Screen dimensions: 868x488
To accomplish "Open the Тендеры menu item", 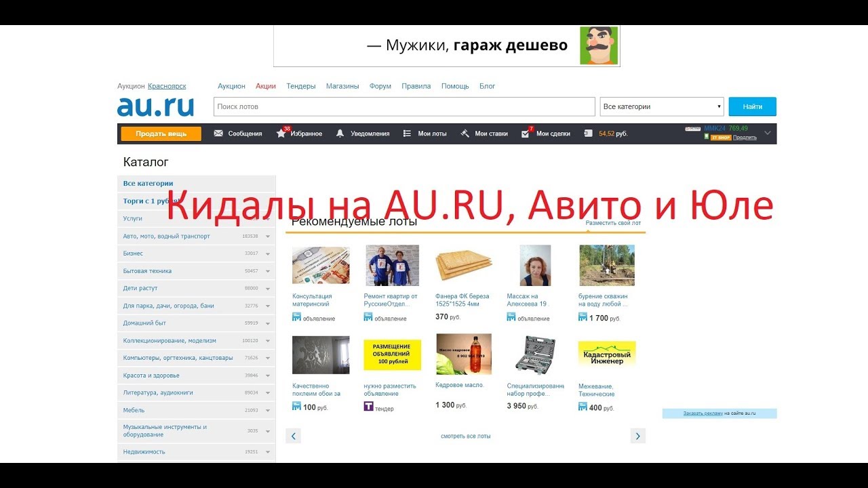I will (301, 86).
